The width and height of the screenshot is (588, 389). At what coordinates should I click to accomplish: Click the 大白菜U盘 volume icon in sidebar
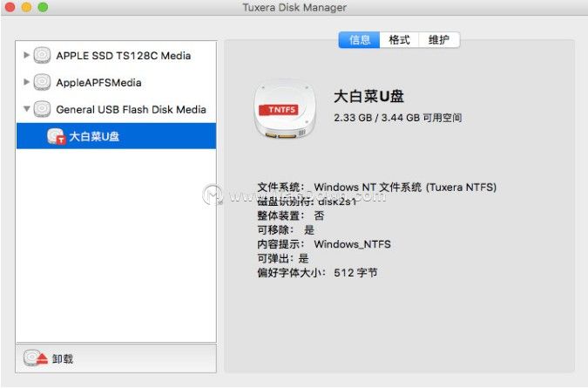[57, 136]
